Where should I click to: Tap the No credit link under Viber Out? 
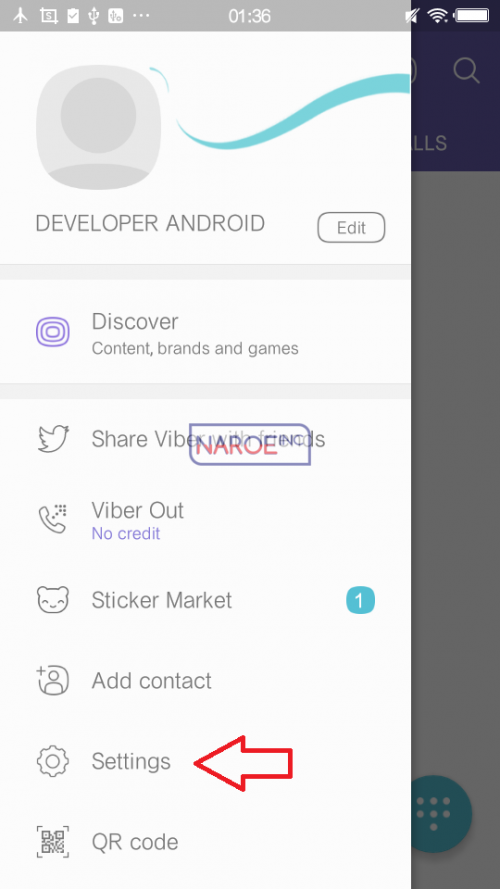[x=126, y=534]
